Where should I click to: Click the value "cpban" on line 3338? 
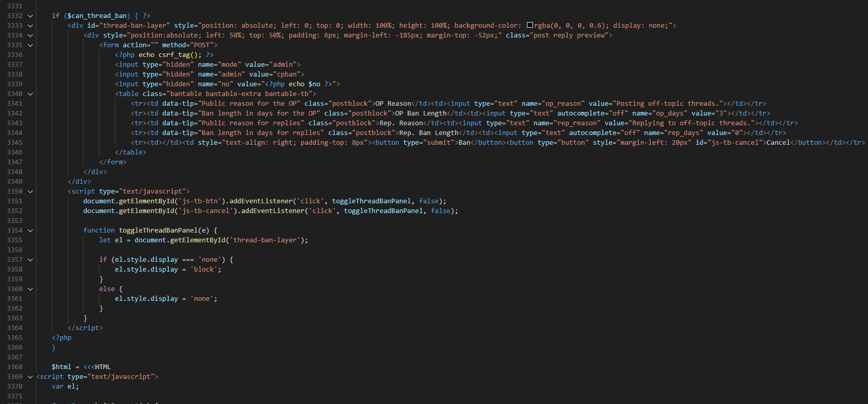tap(287, 74)
